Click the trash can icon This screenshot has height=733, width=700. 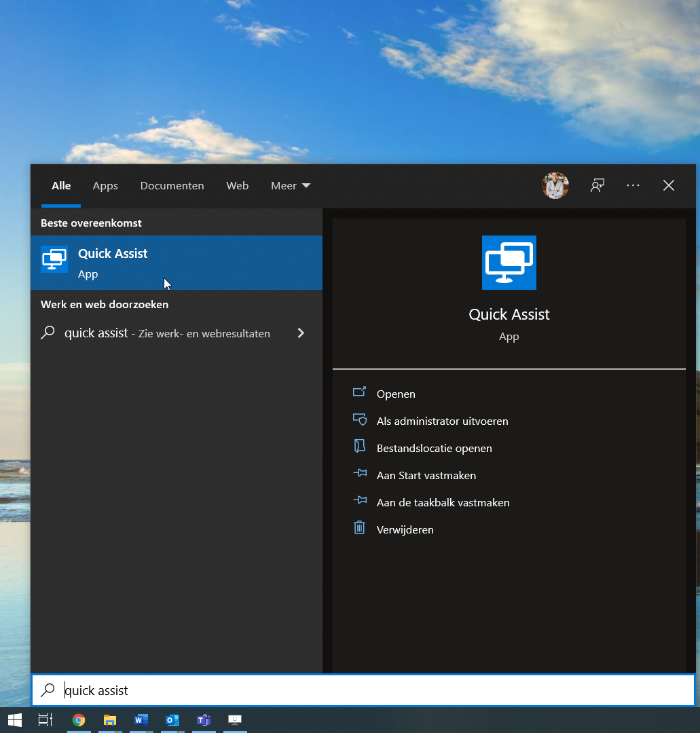click(x=359, y=527)
